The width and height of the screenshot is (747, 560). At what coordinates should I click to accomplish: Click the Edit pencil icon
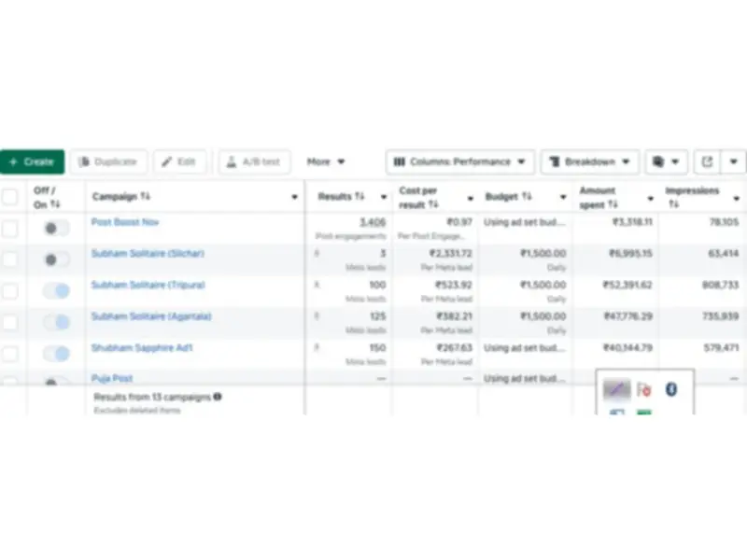164,161
